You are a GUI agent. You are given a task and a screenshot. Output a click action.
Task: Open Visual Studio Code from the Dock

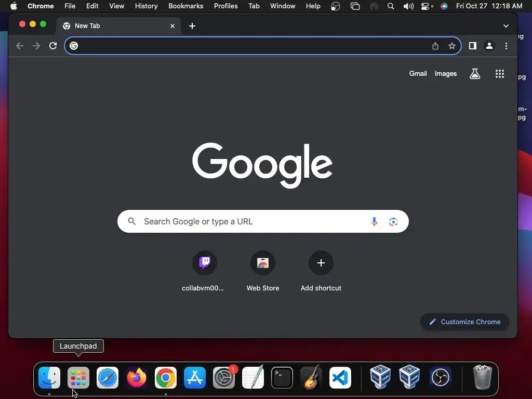[340, 378]
